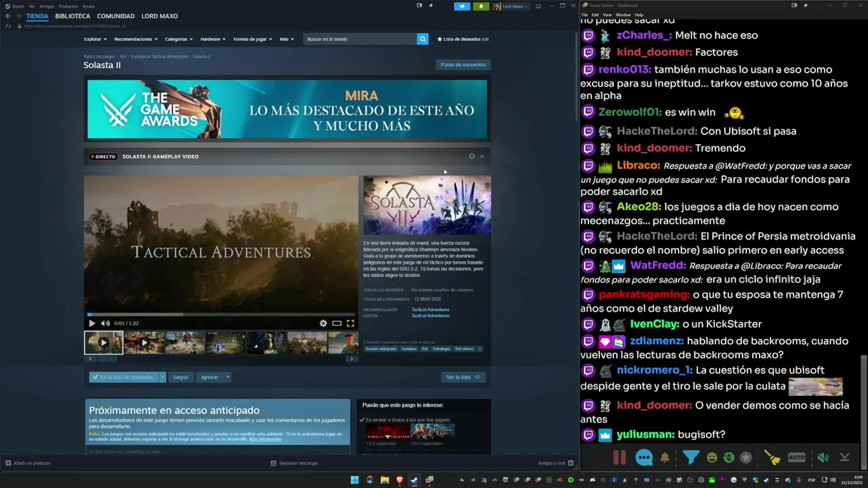Click the 'Acceso anticipado' tag
The image size is (868, 488).
381,349
